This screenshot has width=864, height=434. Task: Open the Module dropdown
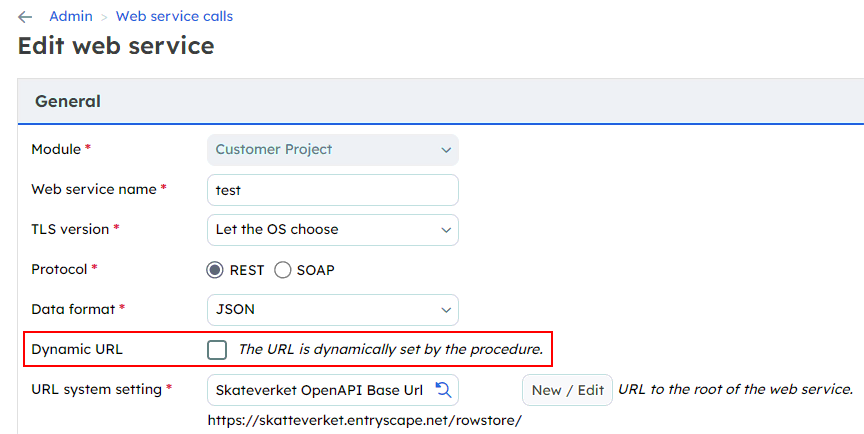[333, 150]
